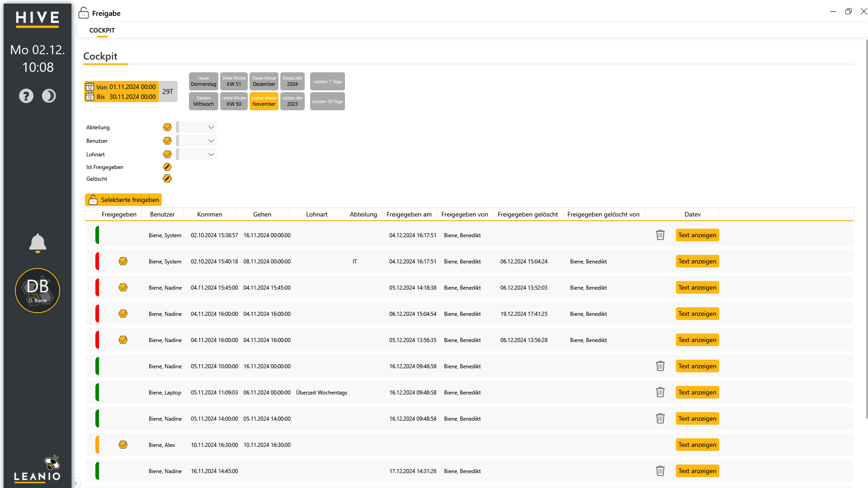Toggle the Gelöscht filter
868x488 pixels.
click(x=167, y=179)
